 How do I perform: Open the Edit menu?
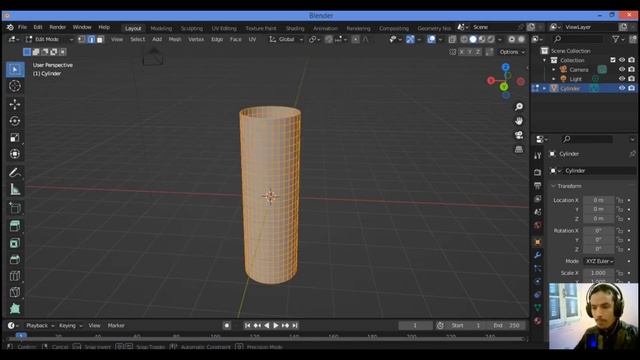tap(38, 27)
